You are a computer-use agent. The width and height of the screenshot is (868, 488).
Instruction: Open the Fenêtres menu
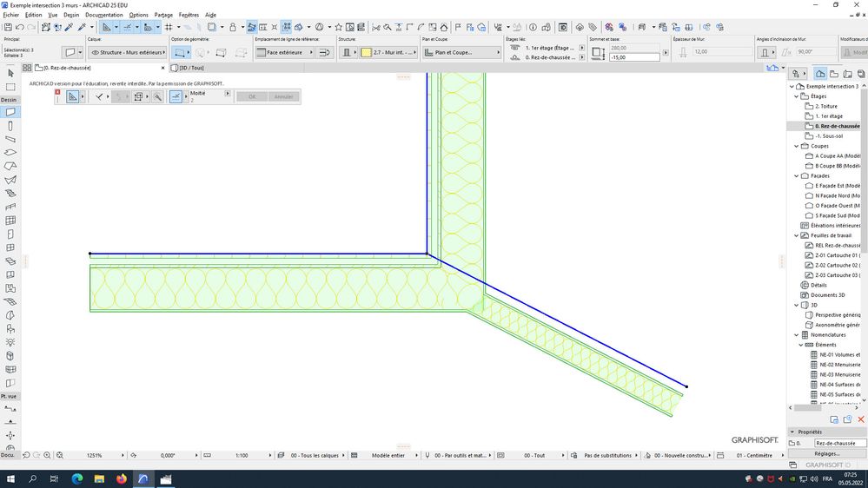pyautogui.click(x=189, y=15)
